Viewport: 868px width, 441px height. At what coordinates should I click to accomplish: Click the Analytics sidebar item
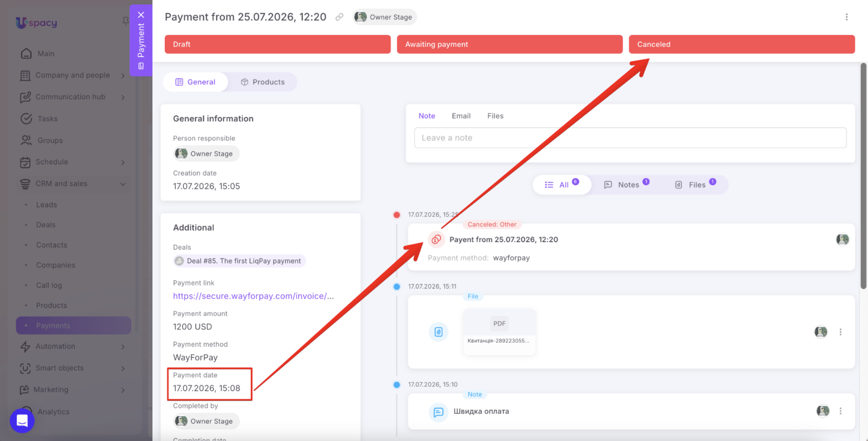click(x=53, y=411)
